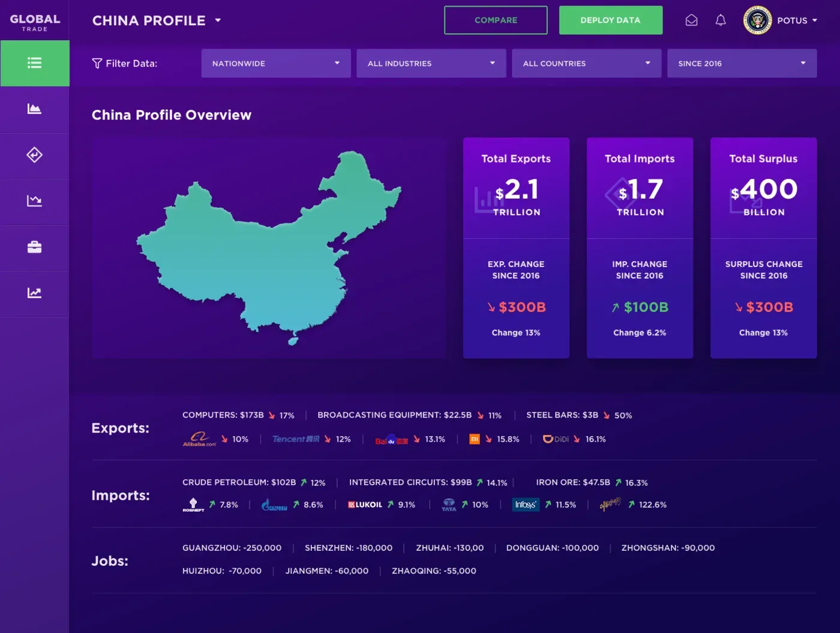
Task: Click the 'SHENZHEN: -180,000' jobs entry
Action: pos(349,548)
